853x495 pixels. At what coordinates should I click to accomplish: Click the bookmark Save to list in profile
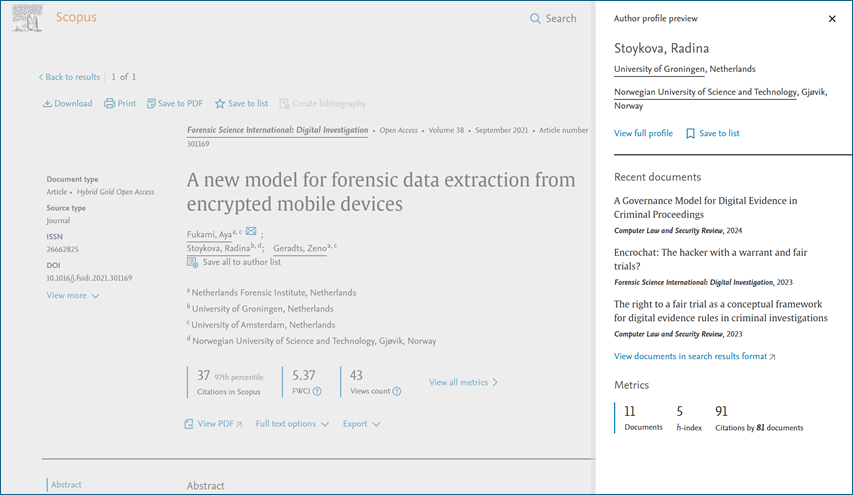pos(690,134)
